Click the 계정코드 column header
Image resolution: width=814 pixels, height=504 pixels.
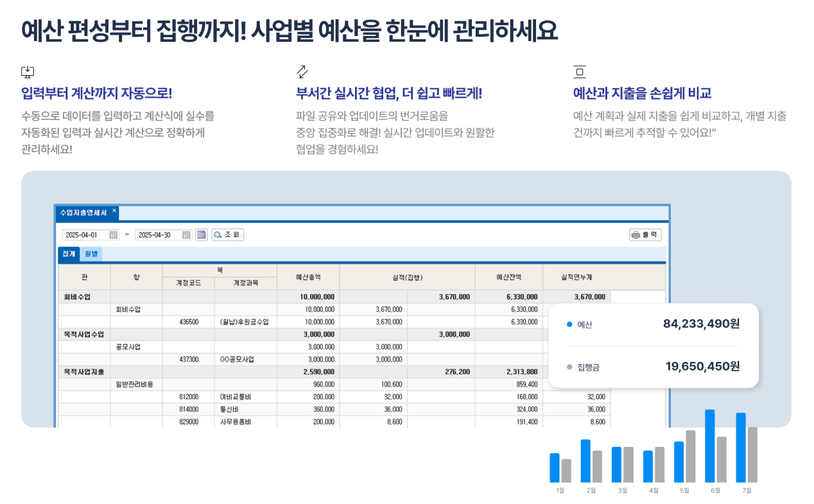click(189, 283)
